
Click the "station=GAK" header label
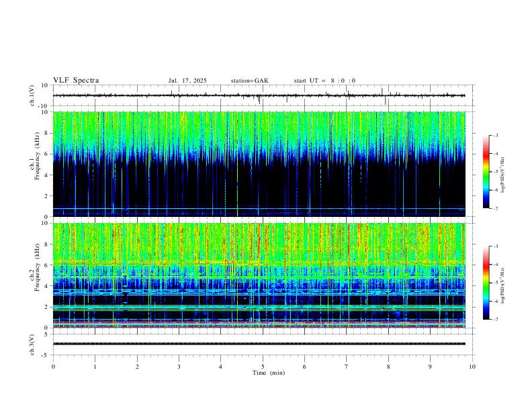pos(249,81)
